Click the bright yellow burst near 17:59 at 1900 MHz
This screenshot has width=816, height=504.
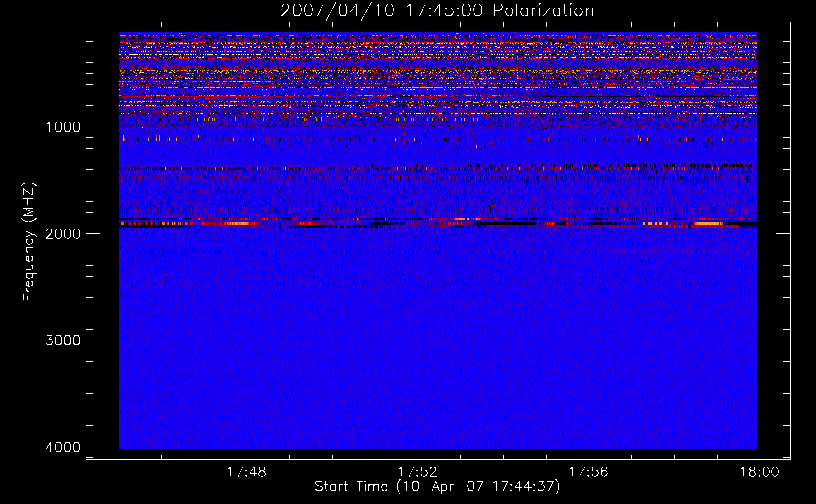pos(709,222)
